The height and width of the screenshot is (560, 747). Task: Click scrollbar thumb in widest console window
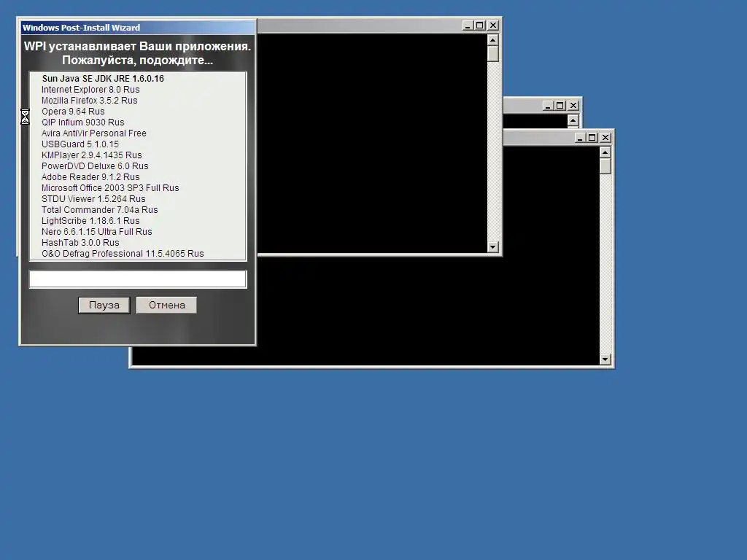(x=605, y=166)
